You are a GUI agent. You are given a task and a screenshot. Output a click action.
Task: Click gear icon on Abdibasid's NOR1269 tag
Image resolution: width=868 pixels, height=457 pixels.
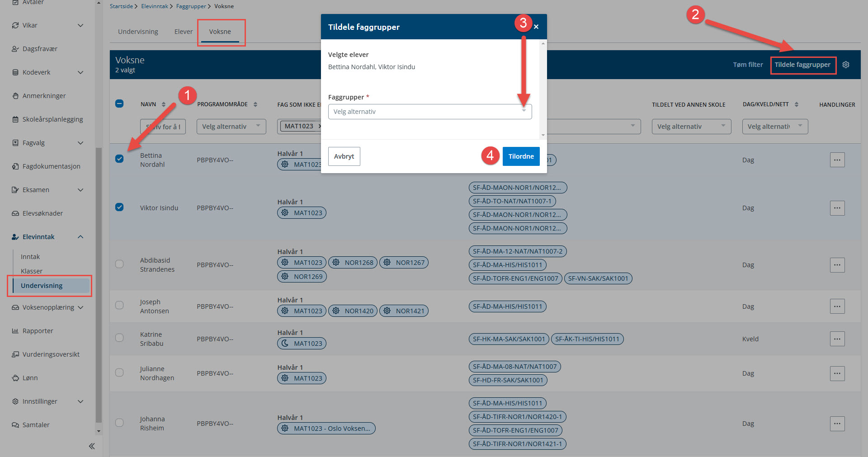pos(285,276)
